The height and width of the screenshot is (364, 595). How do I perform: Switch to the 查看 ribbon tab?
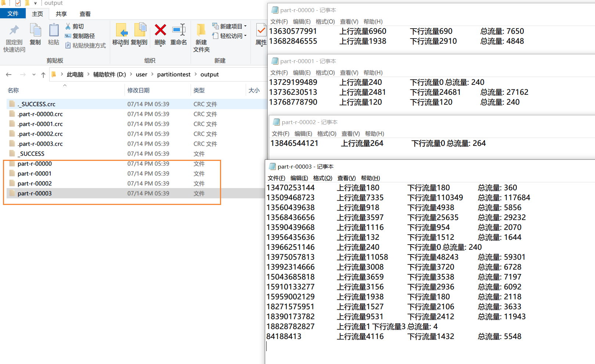pos(85,14)
